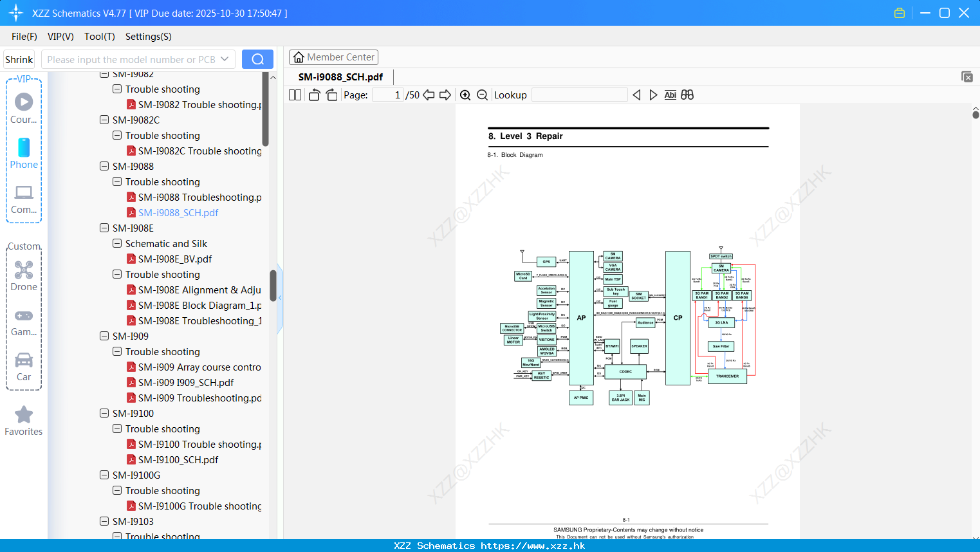Open the model number dropdown
The width and height of the screenshot is (980, 552).
pyautogui.click(x=225, y=59)
